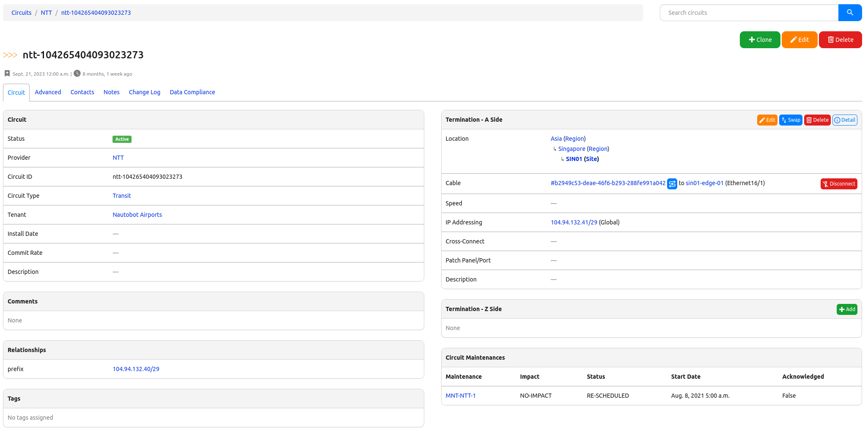Image resolution: width=868 pixels, height=429 pixels.
Task: Open the Nautobot Airports tenant link
Action: click(x=137, y=215)
